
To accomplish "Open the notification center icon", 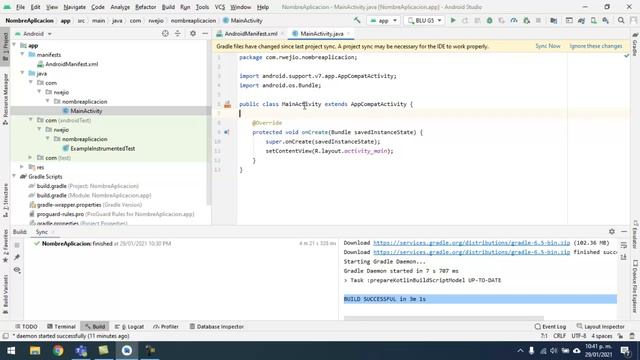I will click(x=625, y=350).
